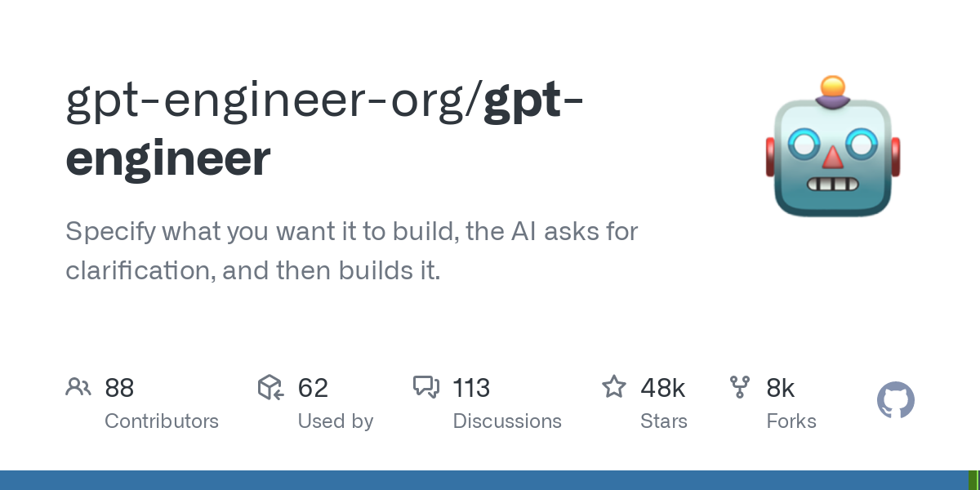Image resolution: width=980 pixels, height=490 pixels.
Task: Click the robot emoji image
Action: [832, 148]
